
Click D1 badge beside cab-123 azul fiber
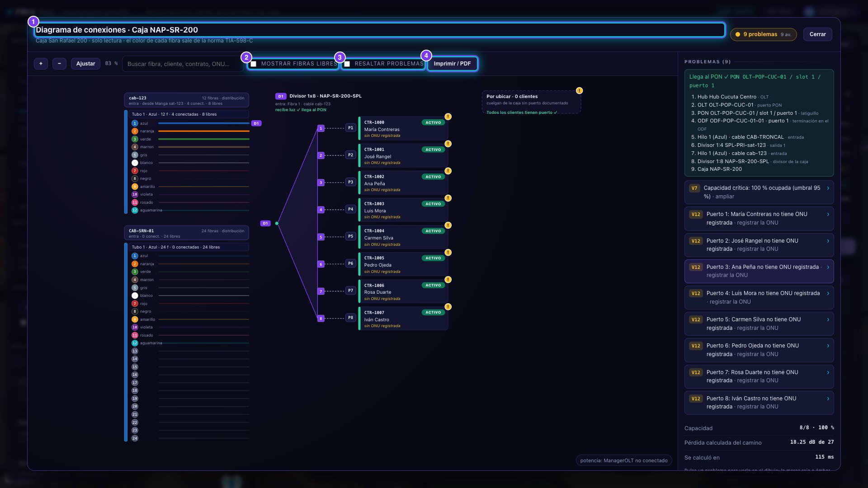pyautogui.click(x=256, y=123)
